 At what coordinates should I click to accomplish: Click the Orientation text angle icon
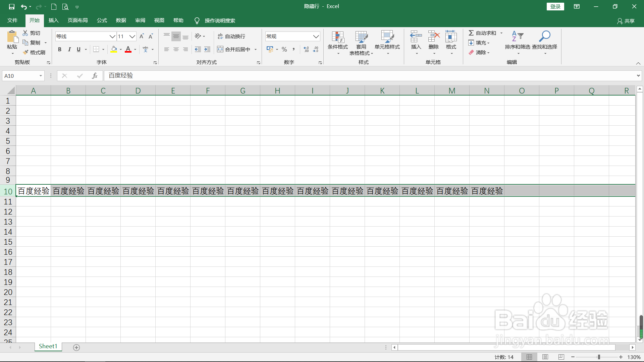click(x=198, y=36)
